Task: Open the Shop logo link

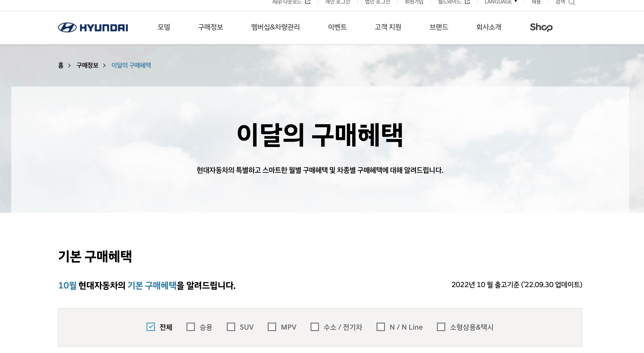Action: point(541,27)
